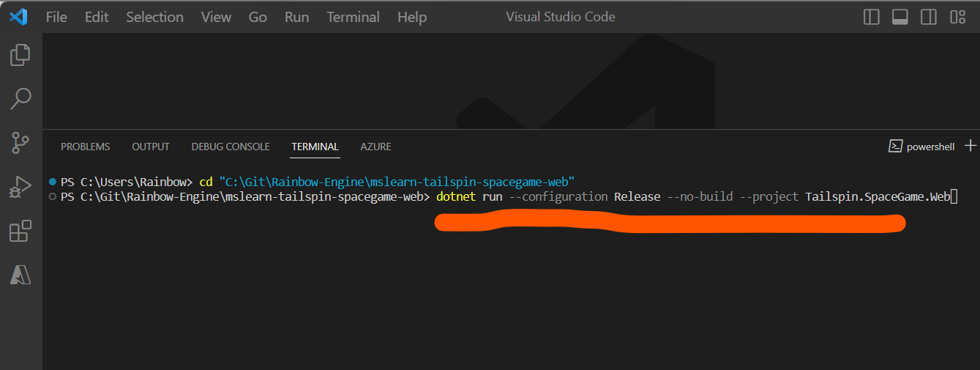Click the Visual Studio Code title text
Viewport: 980px width, 370px height.
pyautogui.click(x=561, y=17)
